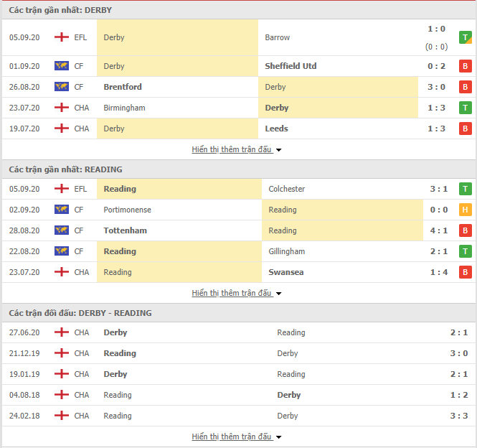Viewport: 477px width, 448px height.
Task: Click the green T badge for Reading vs Gillingham
Action: coord(465,251)
